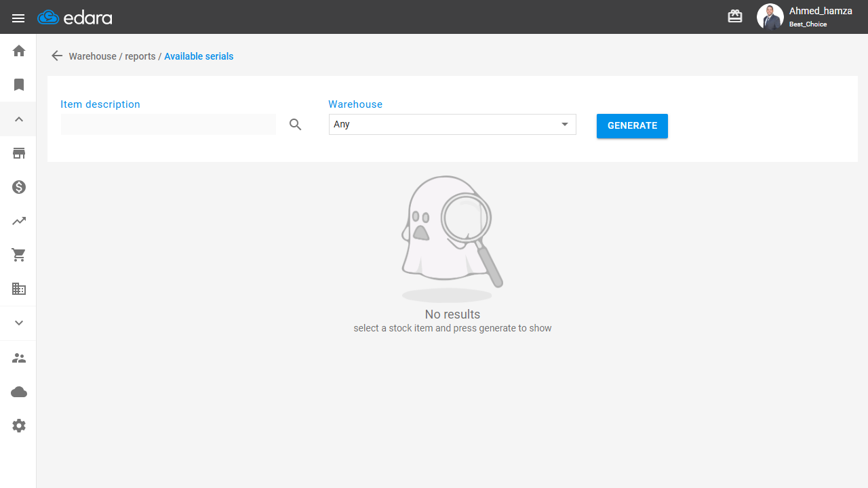Screen dimensions: 868x488
Task: Open the shopping cart sidebar icon
Action: pyautogui.click(x=19, y=255)
